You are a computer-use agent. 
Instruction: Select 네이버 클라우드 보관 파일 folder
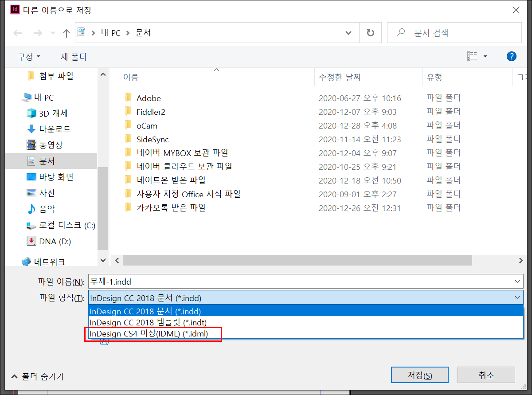pos(184,167)
